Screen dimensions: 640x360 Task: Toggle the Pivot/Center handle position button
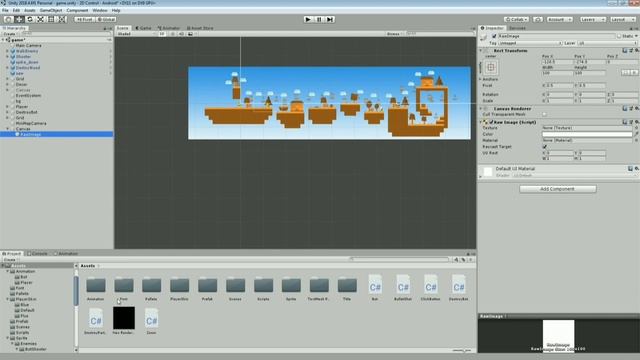(84, 19)
